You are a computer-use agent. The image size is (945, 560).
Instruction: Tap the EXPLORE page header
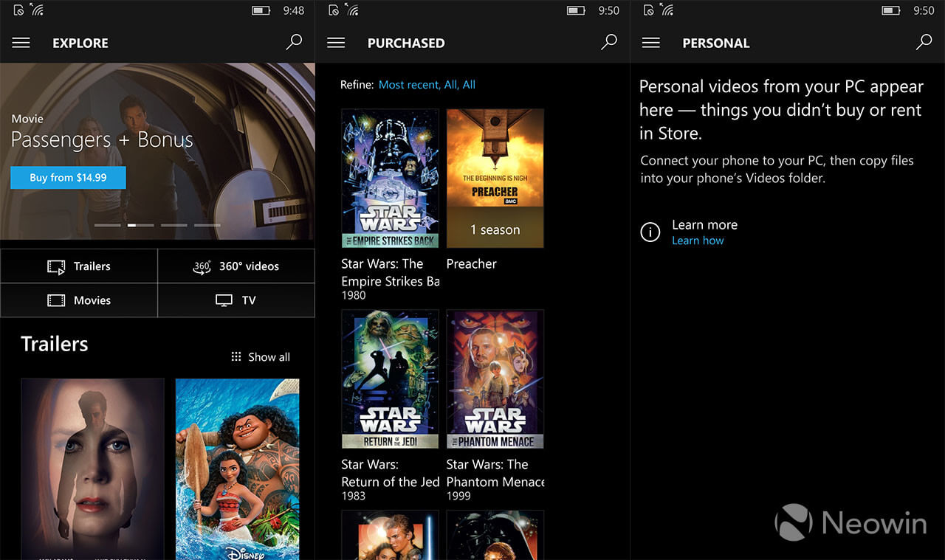(80, 43)
